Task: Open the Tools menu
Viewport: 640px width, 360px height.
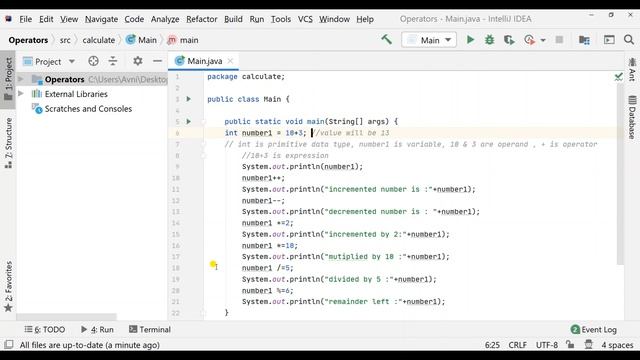Action: [281, 19]
